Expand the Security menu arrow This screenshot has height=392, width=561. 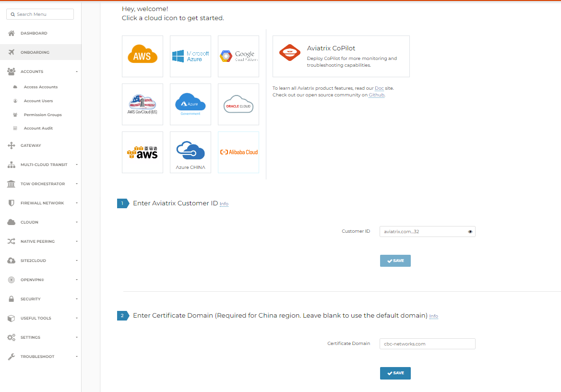click(x=77, y=299)
